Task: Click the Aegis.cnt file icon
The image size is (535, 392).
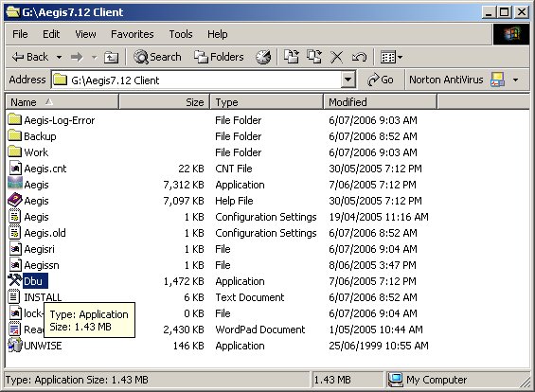Action: tap(14, 169)
